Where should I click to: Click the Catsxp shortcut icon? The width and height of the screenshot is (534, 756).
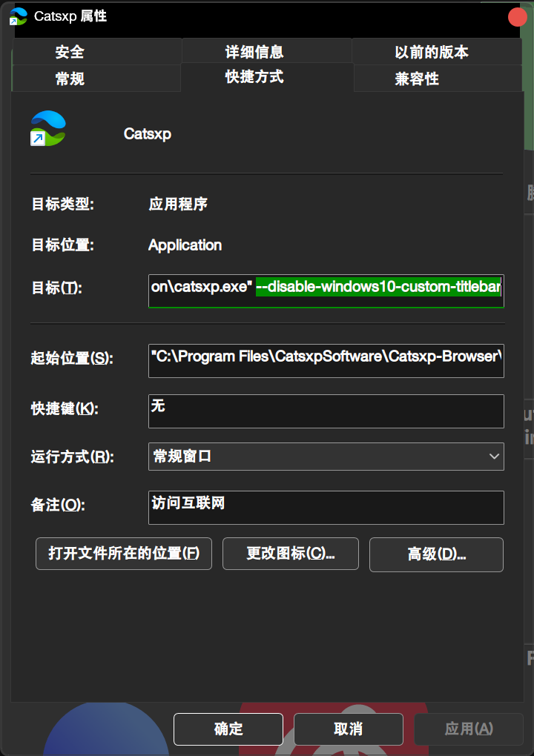pos(47,128)
